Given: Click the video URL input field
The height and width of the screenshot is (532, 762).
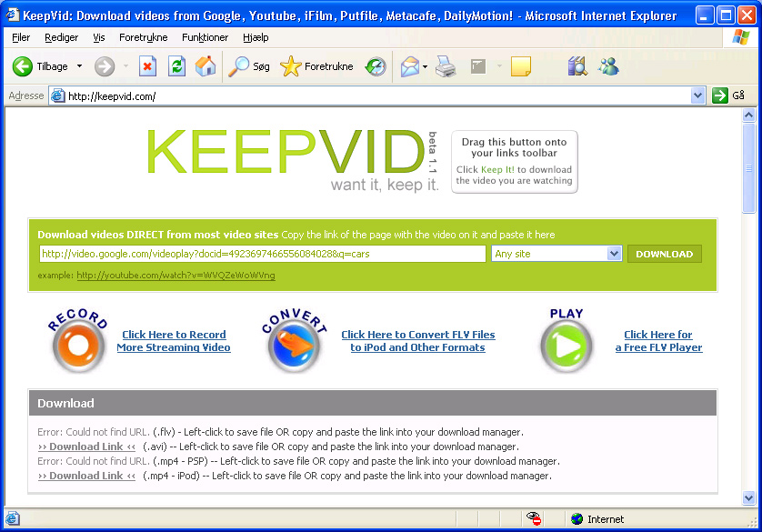Looking at the screenshot, I should pyautogui.click(x=263, y=254).
